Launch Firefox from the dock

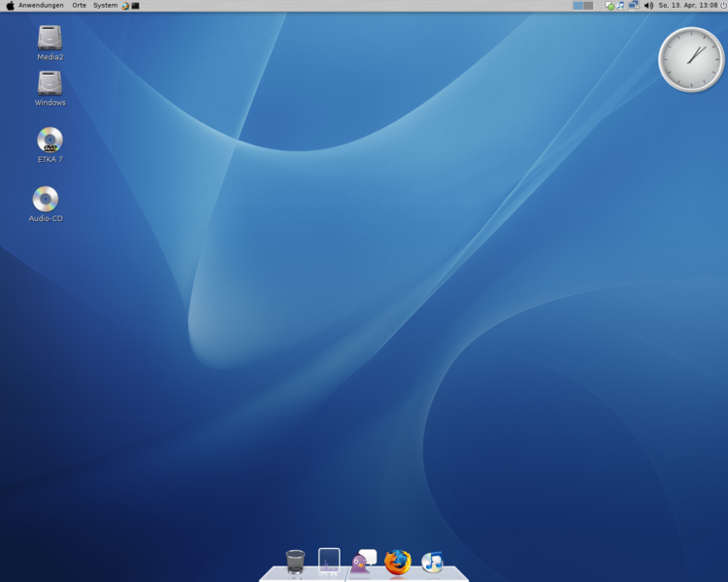click(x=398, y=562)
